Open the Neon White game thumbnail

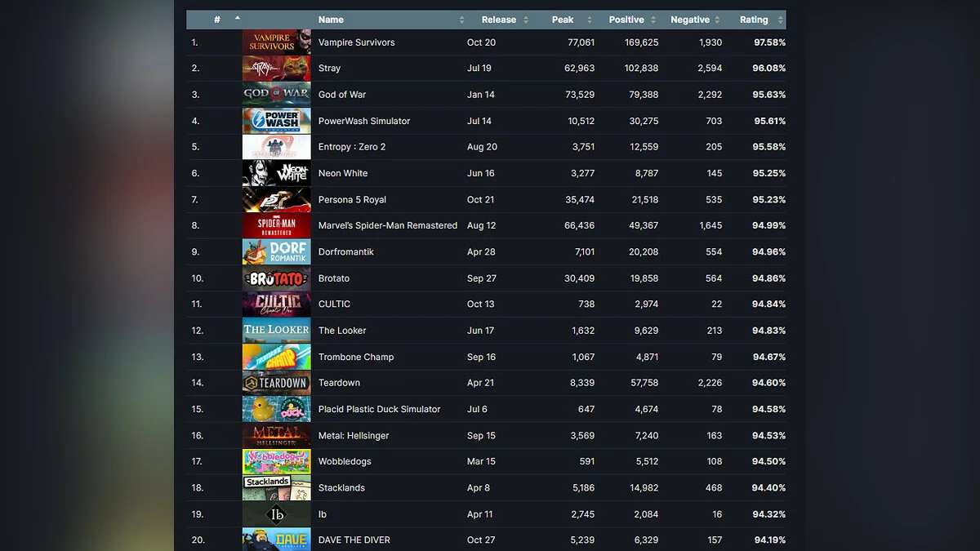coord(277,173)
